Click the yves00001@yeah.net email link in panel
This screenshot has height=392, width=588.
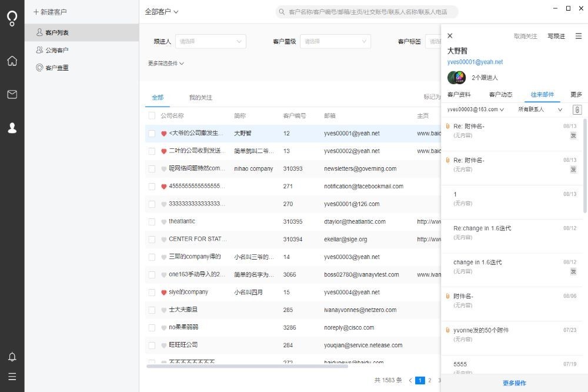475,62
